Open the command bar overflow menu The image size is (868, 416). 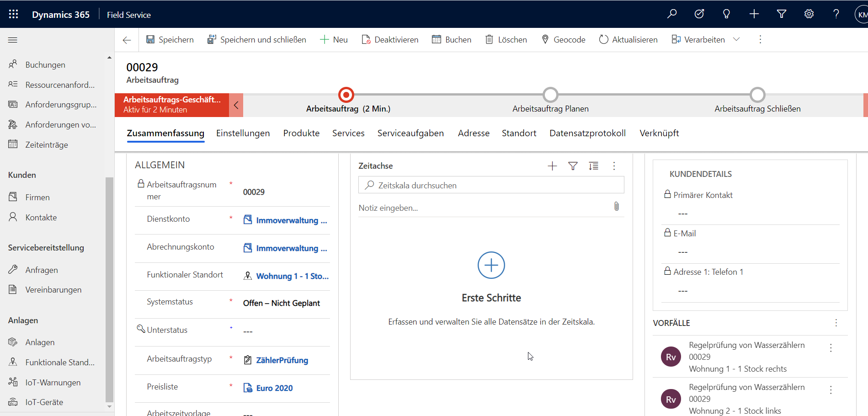tap(760, 40)
